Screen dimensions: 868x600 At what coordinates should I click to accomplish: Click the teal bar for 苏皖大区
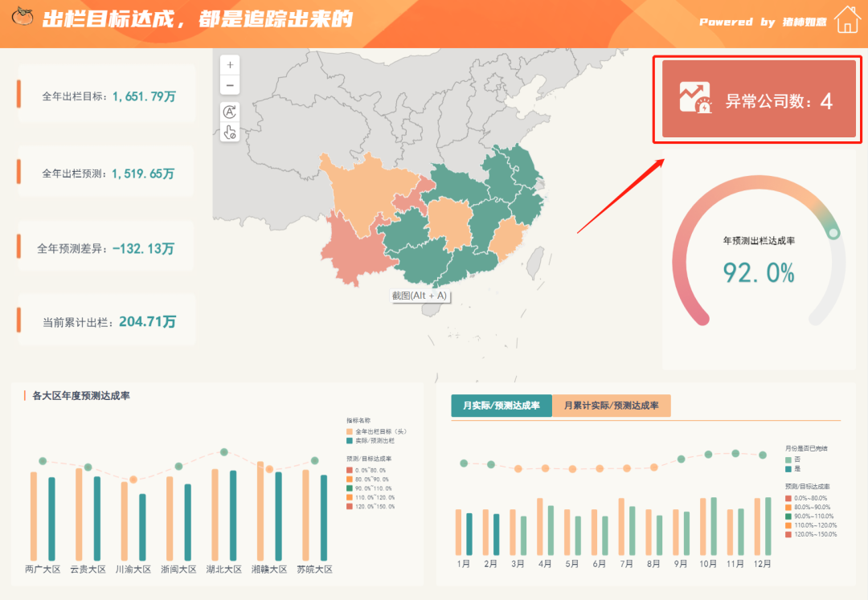pos(324,517)
